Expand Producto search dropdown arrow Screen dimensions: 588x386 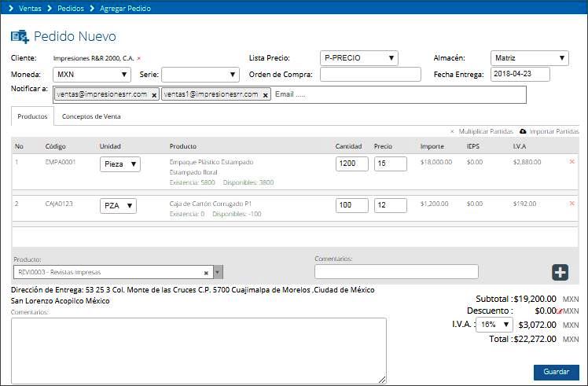pos(218,272)
